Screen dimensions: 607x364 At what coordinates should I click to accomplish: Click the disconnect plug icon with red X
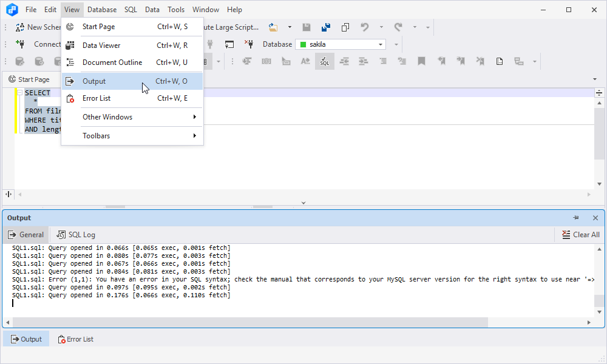click(249, 44)
